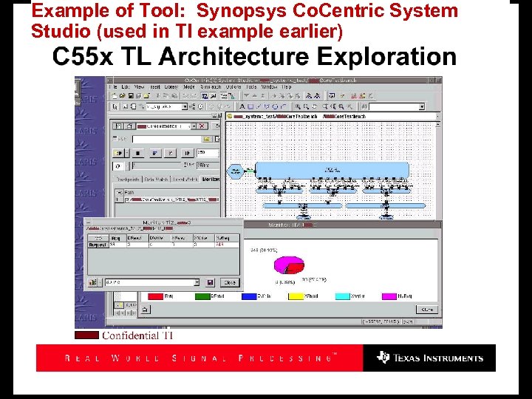Click the pie chart in Monitor window
Image resolution: width=532 pixels, height=399 pixels.
coord(289,265)
